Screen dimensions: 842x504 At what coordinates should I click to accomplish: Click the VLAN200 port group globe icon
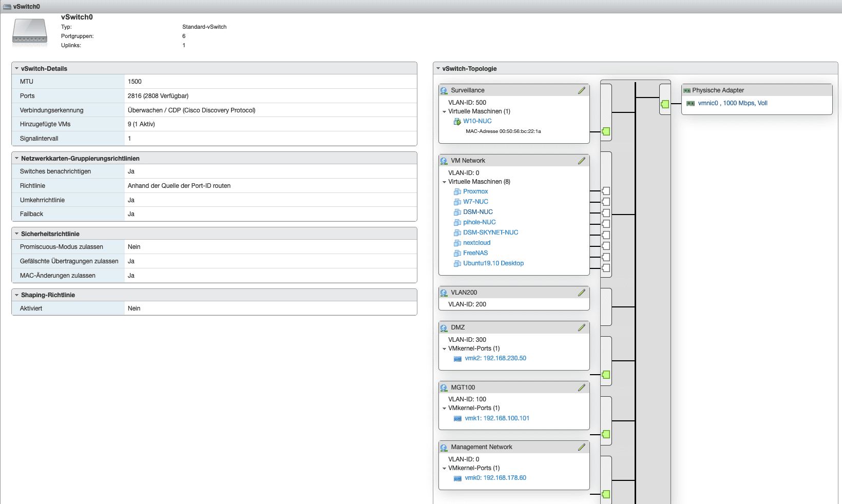[444, 293]
